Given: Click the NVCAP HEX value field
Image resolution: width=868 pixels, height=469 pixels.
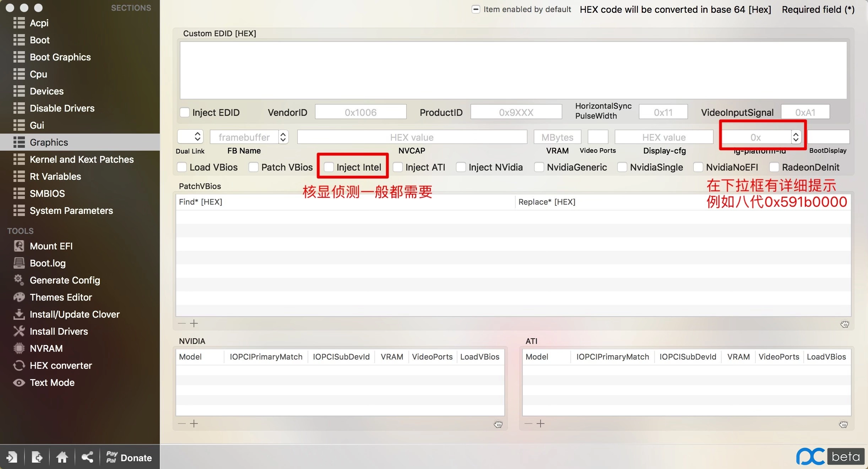Looking at the screenshot, I should click(x=412, y=137).
